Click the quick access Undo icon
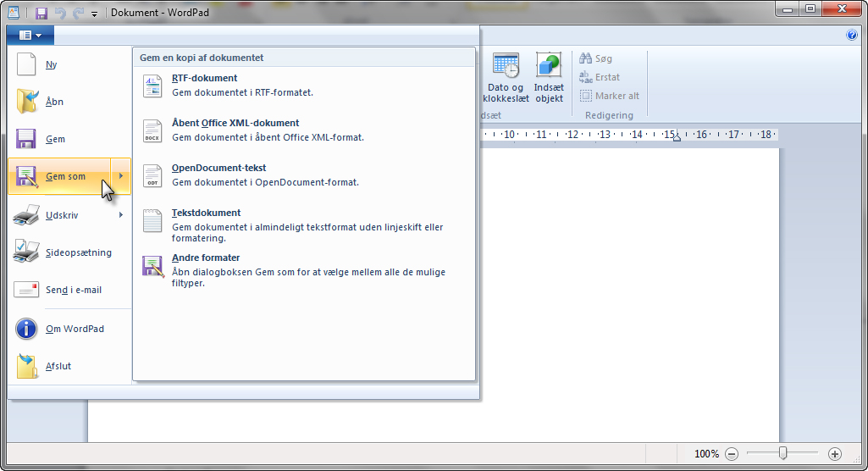 pyautogui.click(x=60, y=13)
